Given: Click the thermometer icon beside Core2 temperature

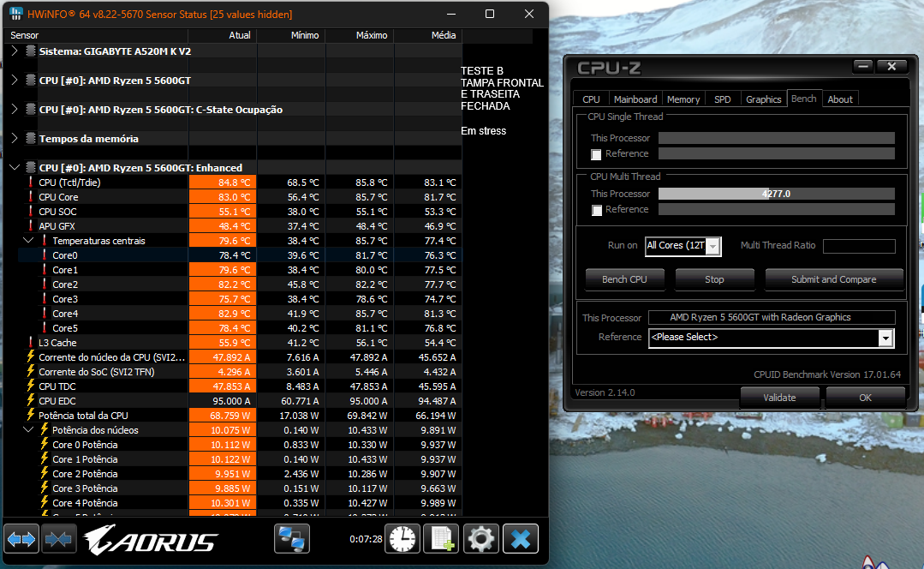Looking at the screenshot, I should [45, 284].
